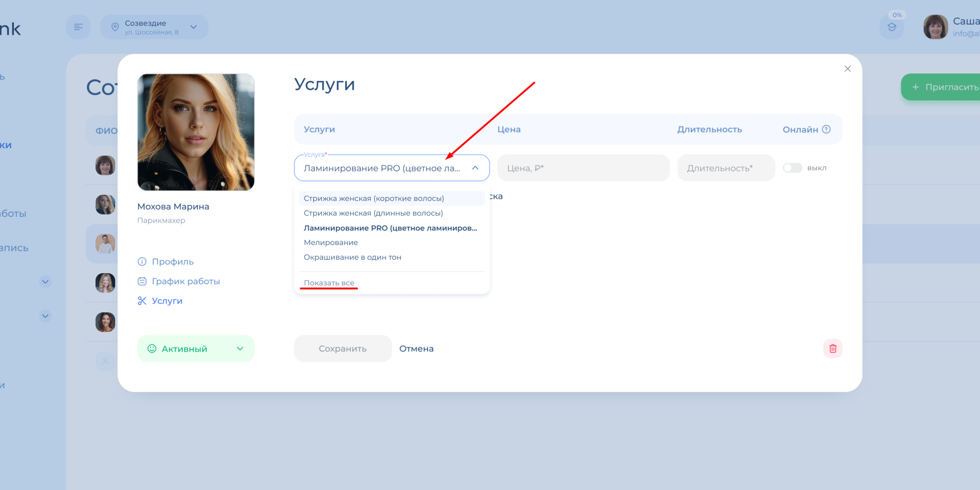Select Мелирование from the service list
The width and height of the screenshot is (980, 490).
click(x=331, y=242)
